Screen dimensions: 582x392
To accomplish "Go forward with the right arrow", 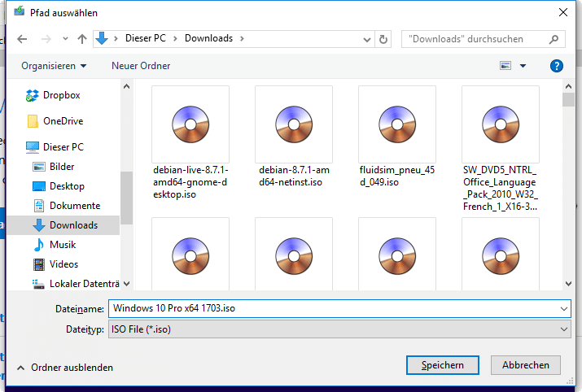I will 46,39.
